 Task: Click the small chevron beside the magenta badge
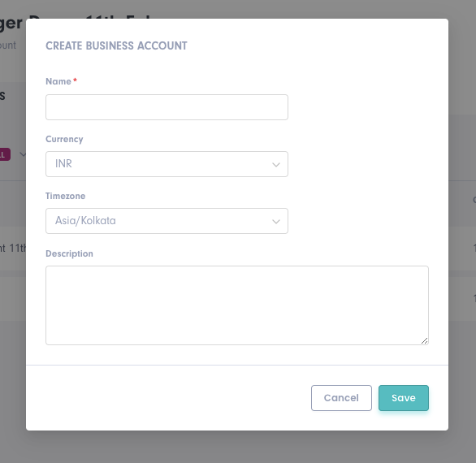pyautogui.click(x=23, y=154)
